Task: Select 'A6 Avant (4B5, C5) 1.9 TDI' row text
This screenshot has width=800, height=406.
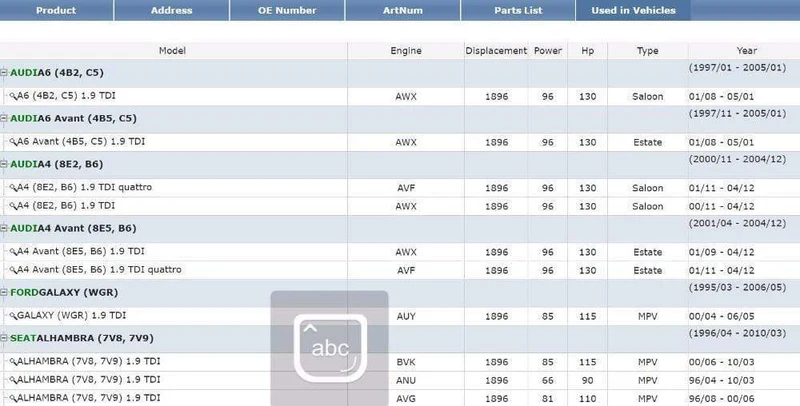Action: tap(81, 141)
